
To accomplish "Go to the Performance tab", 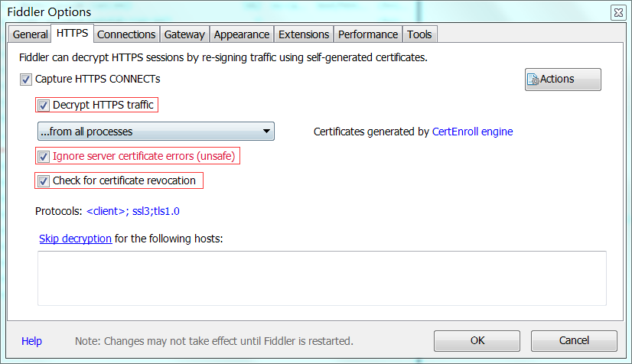I will [367, 34].
